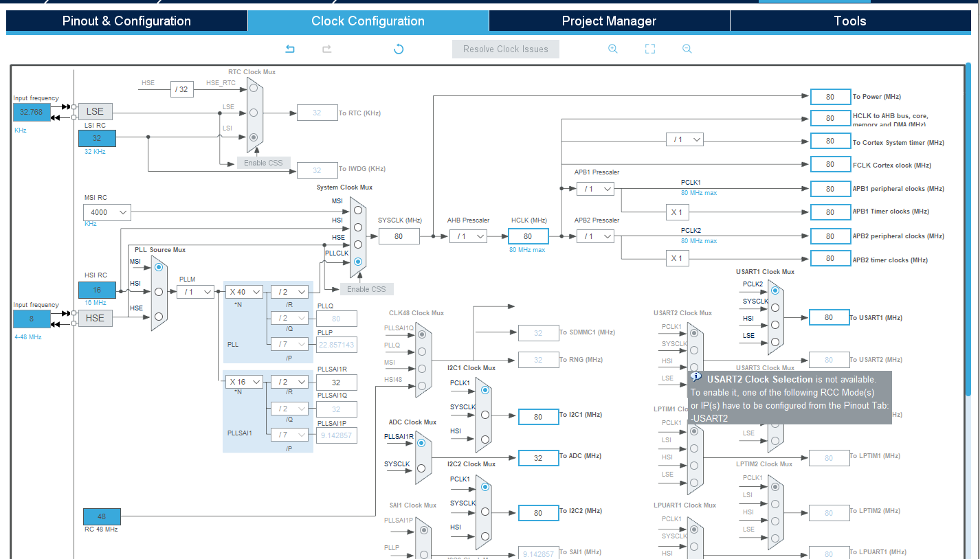The width and height of the screenshot is (980, 559).
Task: Reset clock configuration using the refresh icon
Action: tap(398, 49)
